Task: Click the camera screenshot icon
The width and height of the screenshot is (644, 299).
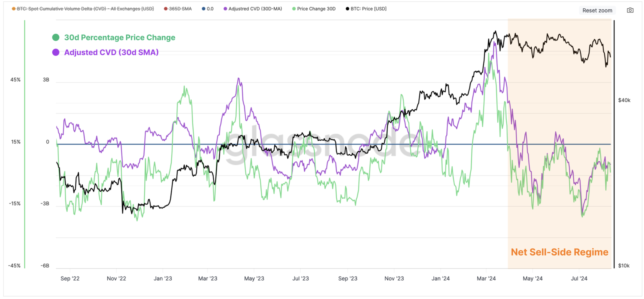Action: tap(630, 10)
